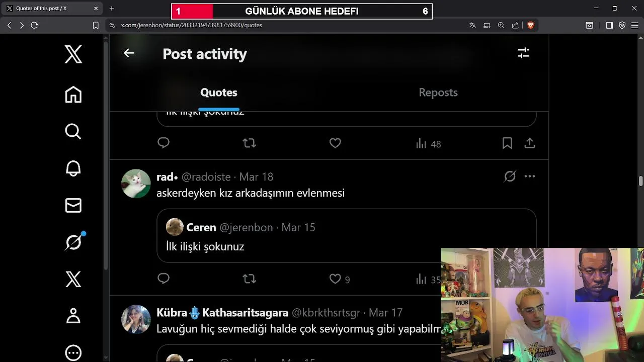Open a new browser tab
Screen dimensions: 644x362
tap(112, 9)
